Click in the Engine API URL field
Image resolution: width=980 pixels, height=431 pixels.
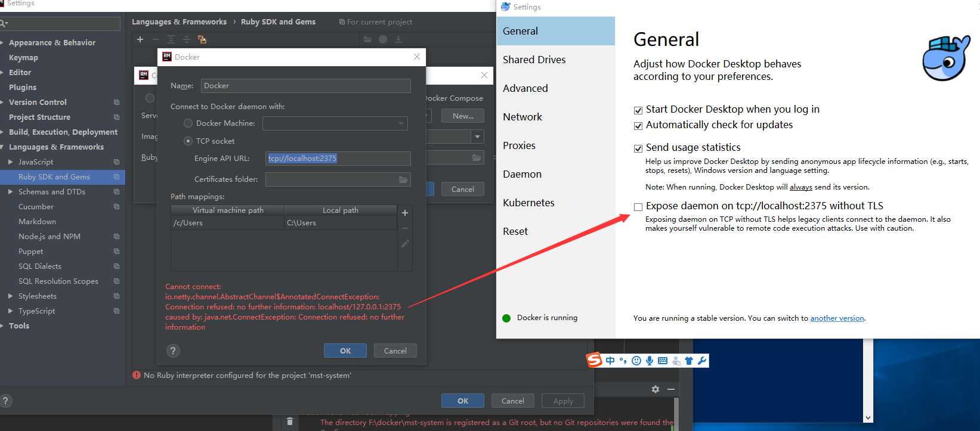pyautogui.click(x=338, y=158)
